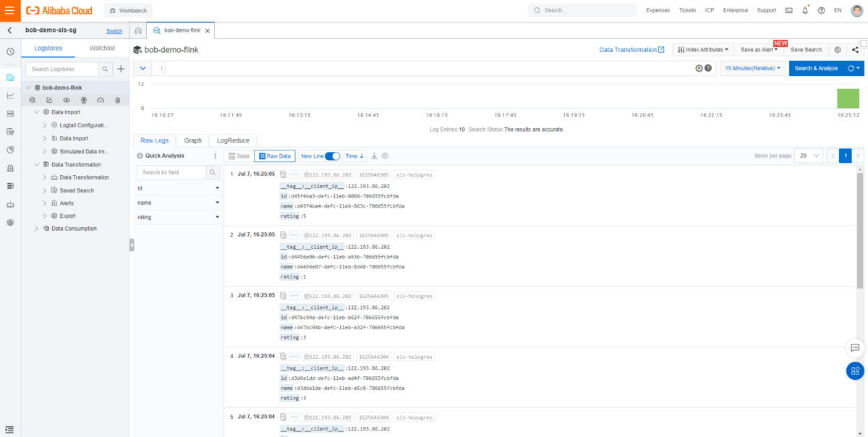Collapse the Data Import tree node
Image resolution: width=868 pixels, height=437 pixels.
point(38,112)
